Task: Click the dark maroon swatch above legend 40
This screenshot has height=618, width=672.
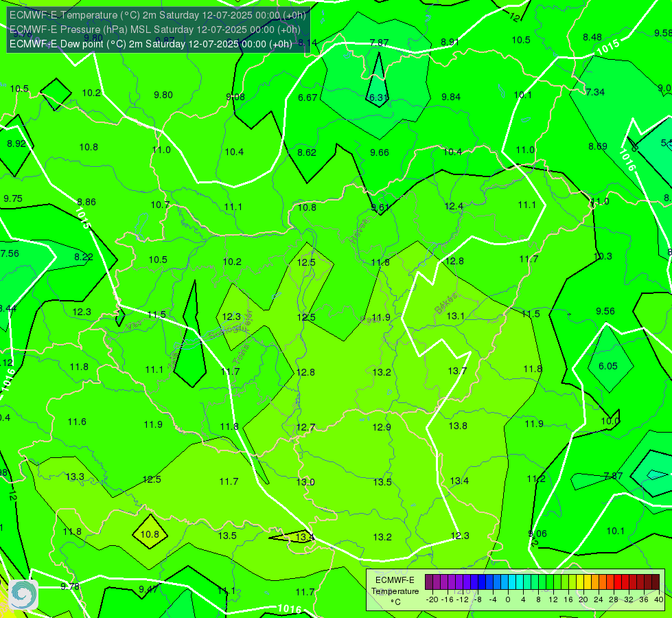Action: point(656,582)
